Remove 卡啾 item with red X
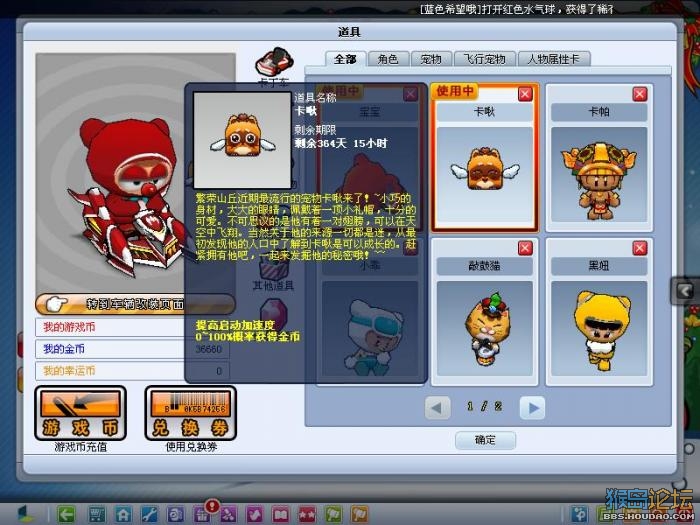This screenshot has width=700, height=525. pos(525,94)
